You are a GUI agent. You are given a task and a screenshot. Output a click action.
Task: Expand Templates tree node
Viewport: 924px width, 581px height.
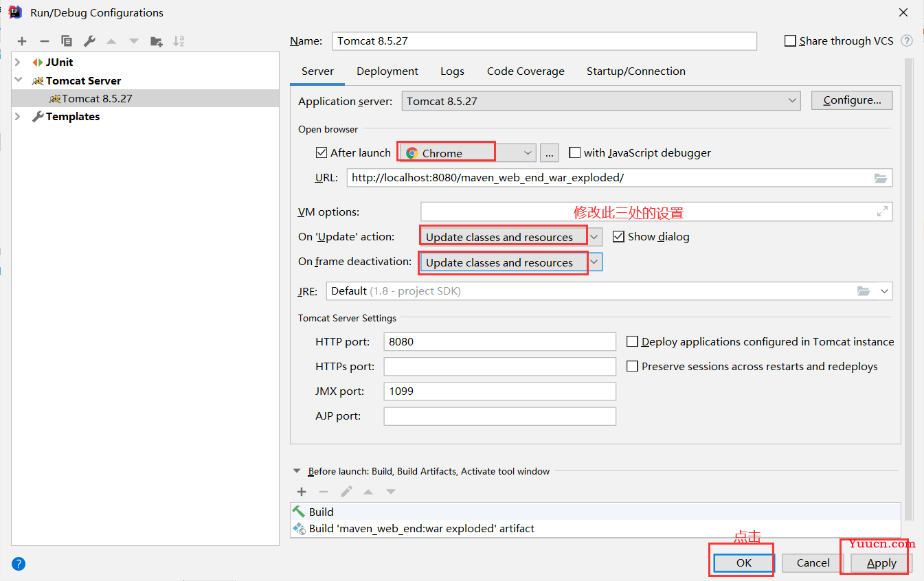(x=19, y=116)
